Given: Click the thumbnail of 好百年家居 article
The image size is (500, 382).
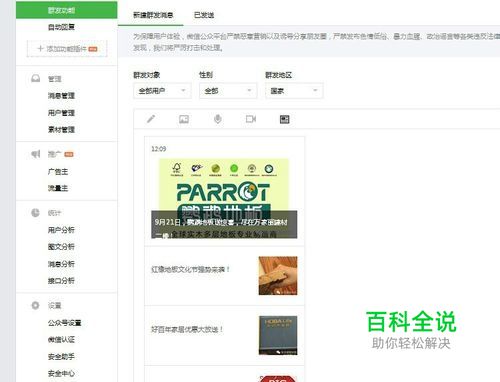Looking at the screenshot, I should coord(278,335).
